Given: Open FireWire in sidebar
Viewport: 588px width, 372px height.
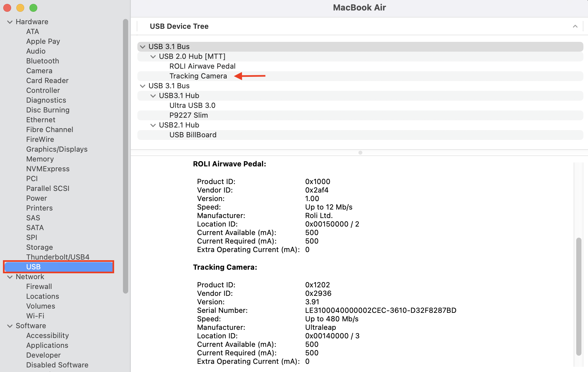Looking at the screenshot, I should point(40,139).
